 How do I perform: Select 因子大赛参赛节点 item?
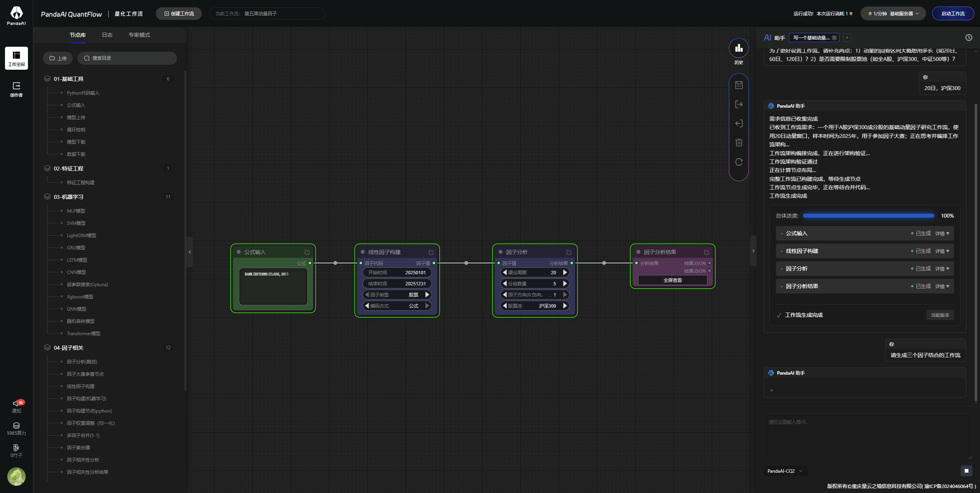(x=85, y=374)
